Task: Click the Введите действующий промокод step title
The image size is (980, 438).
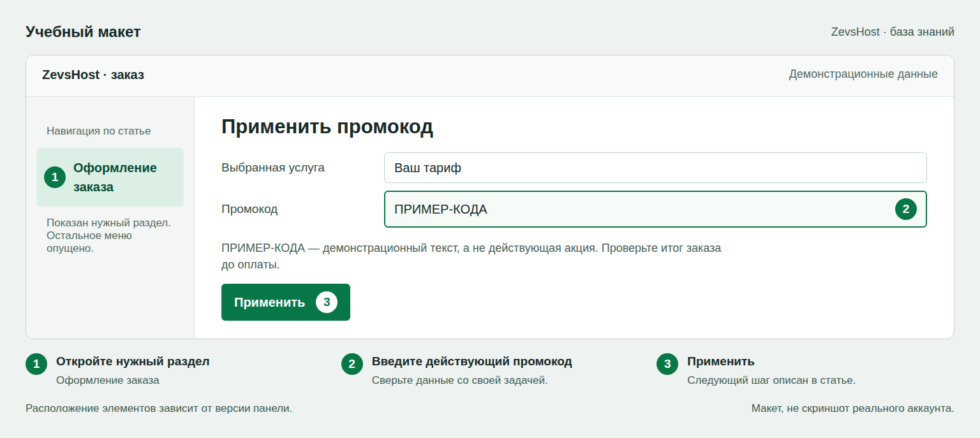Action: pyautogui.click(x=472, y=361)
